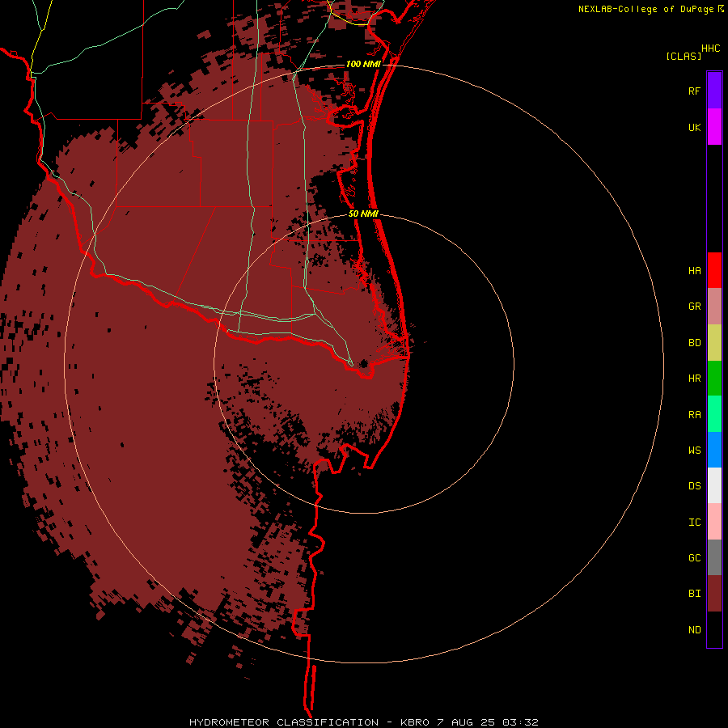Viewport: 728px width, 728px height.
Task: Click the NEXLAB-College of DuPage credit text
Action: point(645,9)
